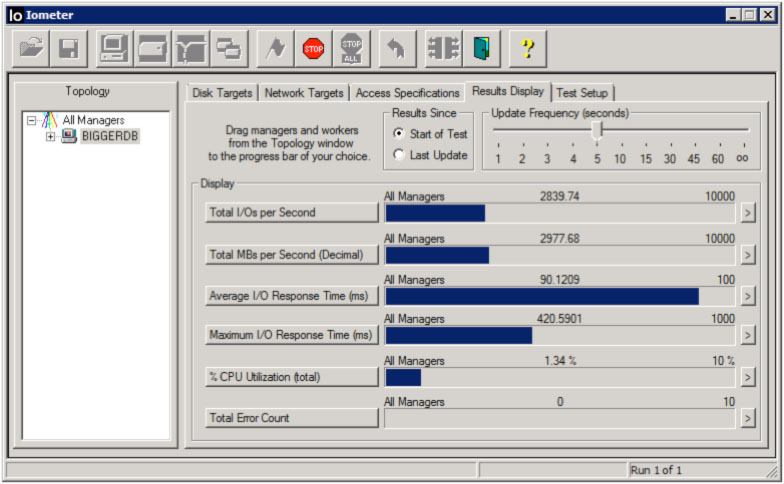Click Run 1 of 1 status text
This screenshot has height=484, width=784.
(x=656, y=470)
